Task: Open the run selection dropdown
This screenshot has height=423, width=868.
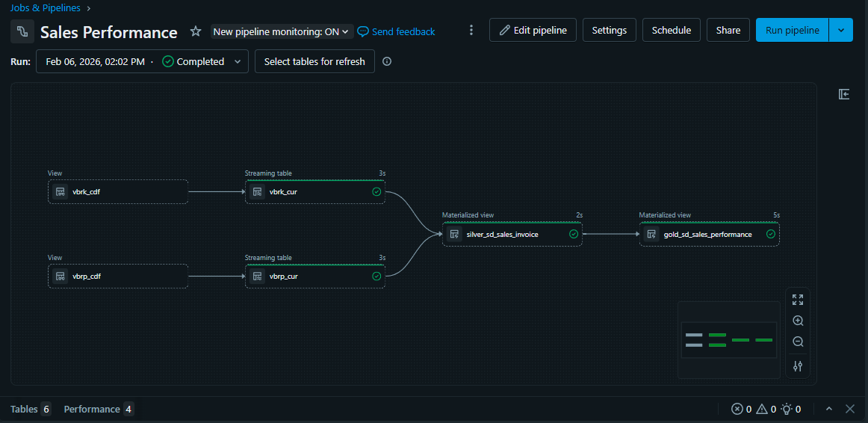Action: pyautogui.click(x=142, y=62)
